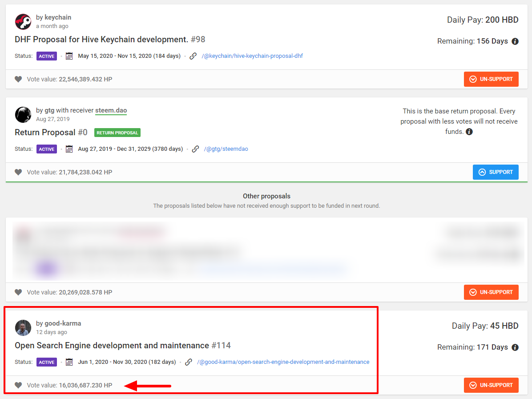Image resolution: width=532 pixels, height=399 pixels.
Task: Open /@keychain/hive-keychain-proposal-dhf link
Action: 252,56
